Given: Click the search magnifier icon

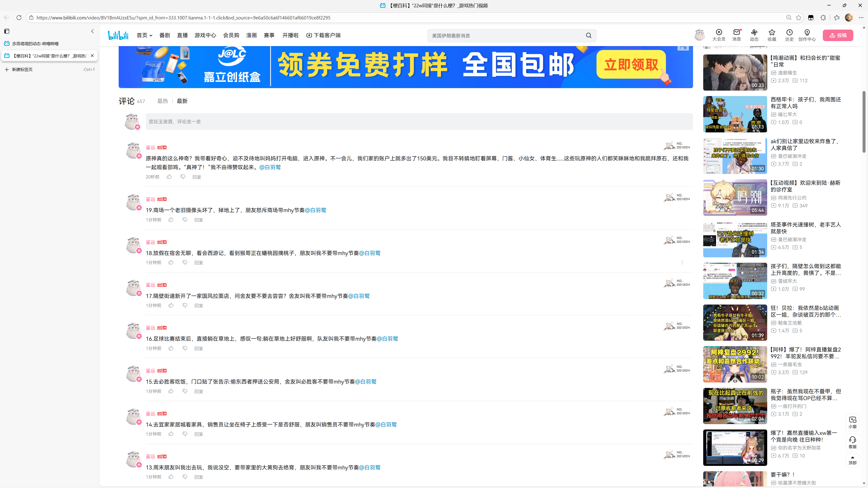Looking at the screenshot, I should click(x=588, y=35).
